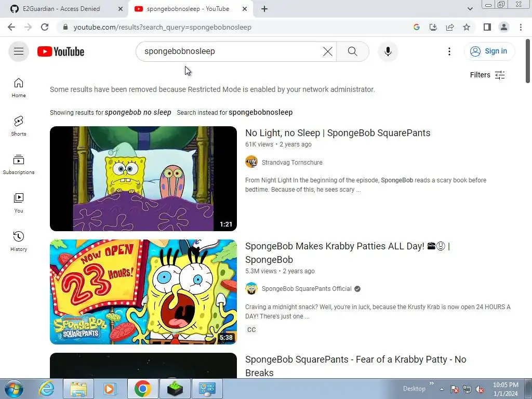Launch Internet Explorer from taskbar
The height and width of the screenshot is (399, 532).
pyautogui.click(x=46, y=389)
